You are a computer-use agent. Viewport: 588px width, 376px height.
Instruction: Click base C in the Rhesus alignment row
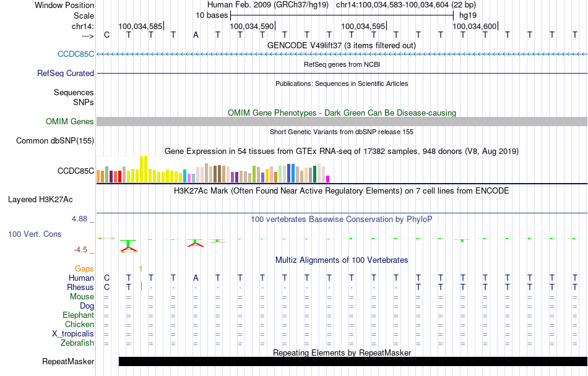click(x=107, y=287)
